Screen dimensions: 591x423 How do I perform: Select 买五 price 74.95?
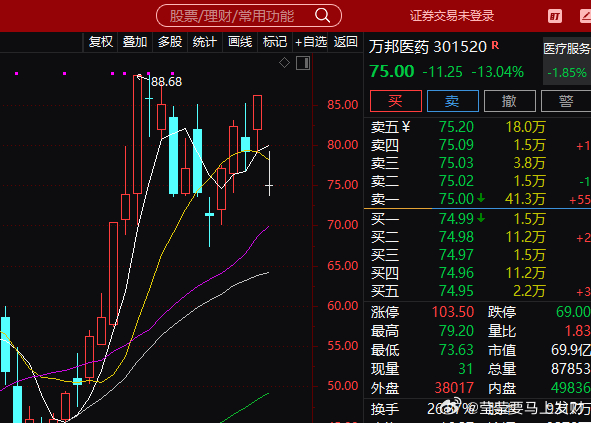[x=456, y=291]
